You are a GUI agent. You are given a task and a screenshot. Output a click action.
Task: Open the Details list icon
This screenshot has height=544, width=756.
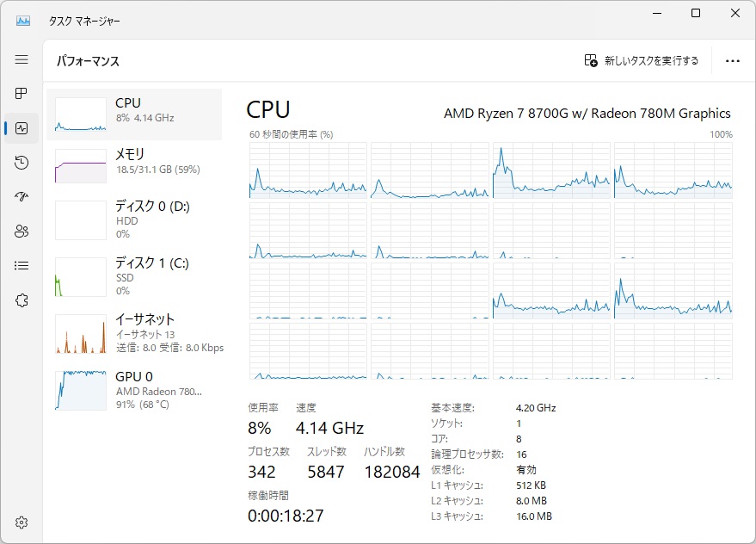click(22, 265)
